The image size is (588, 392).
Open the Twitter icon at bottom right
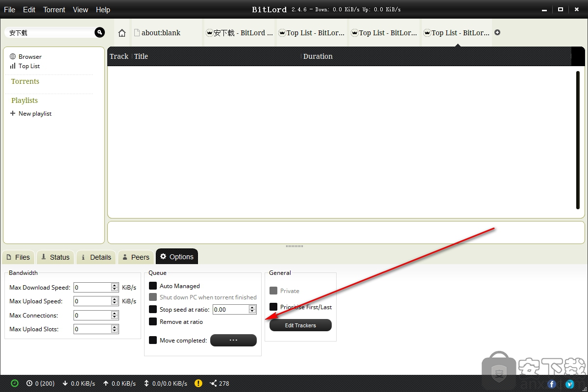point(570,385)
